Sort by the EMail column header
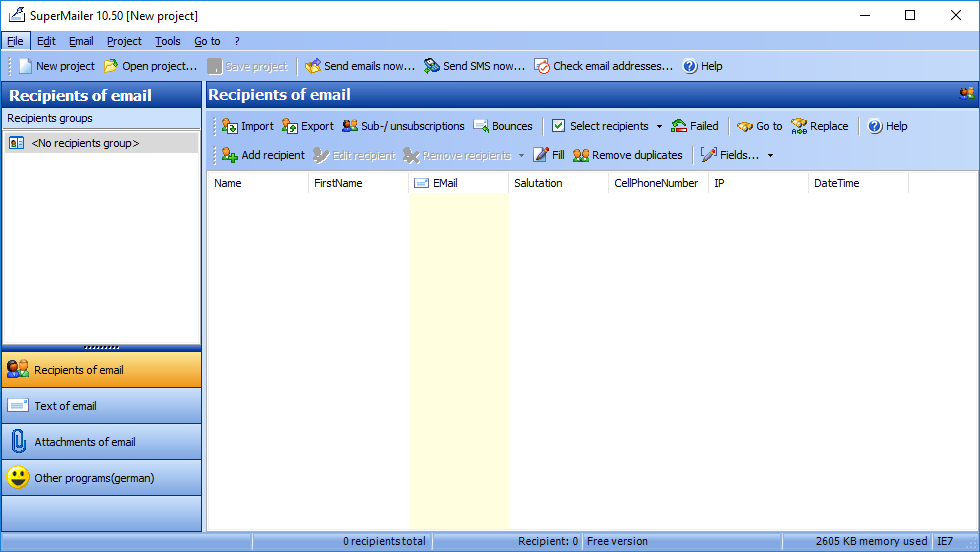The width and height of the screenshot is (980, 552). point(458,183)
